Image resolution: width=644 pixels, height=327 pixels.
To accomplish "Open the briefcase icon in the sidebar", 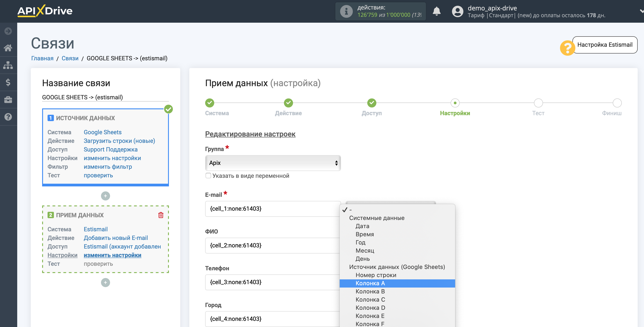I will [8, 100].
